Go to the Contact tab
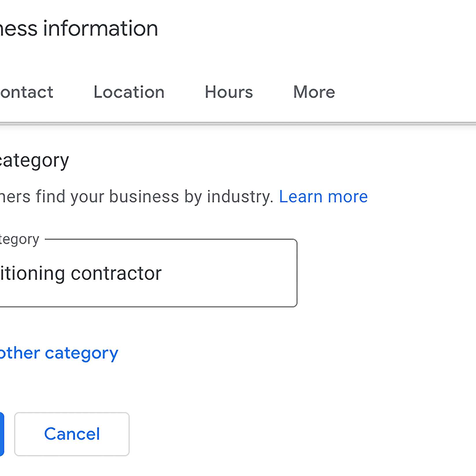This screenshot has height=476, width=476. click(27, 92)
